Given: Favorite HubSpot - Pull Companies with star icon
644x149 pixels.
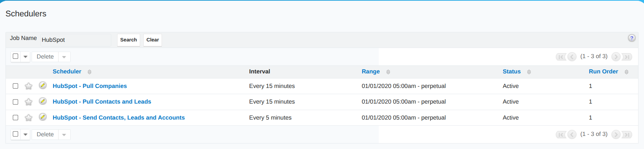Looking at the screenshot, I should pos(28,86).
